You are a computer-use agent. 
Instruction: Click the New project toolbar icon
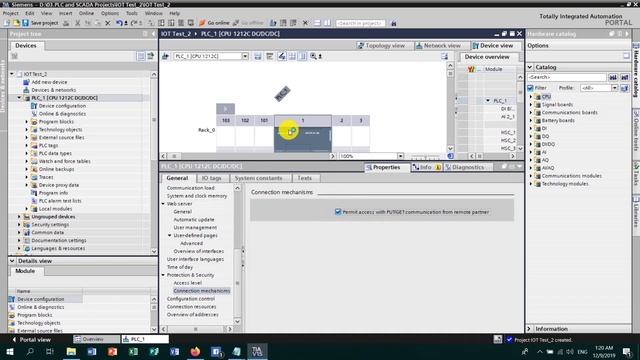coord(7,23)
